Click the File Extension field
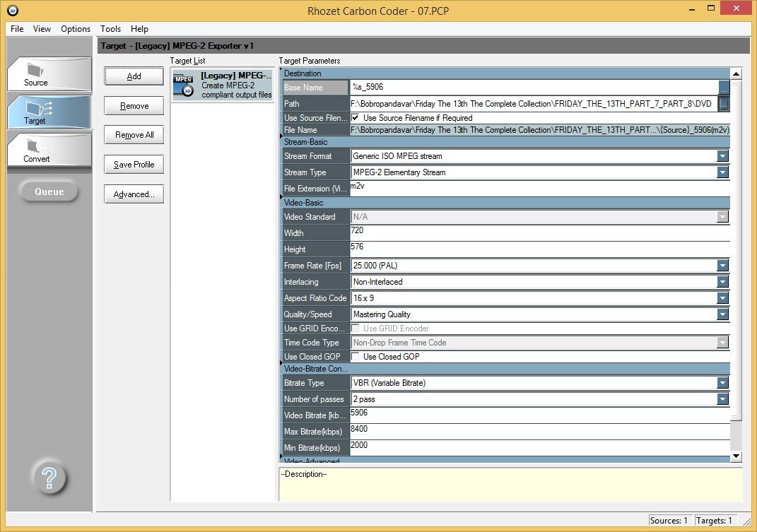757x532 pixels. point(540,188)
